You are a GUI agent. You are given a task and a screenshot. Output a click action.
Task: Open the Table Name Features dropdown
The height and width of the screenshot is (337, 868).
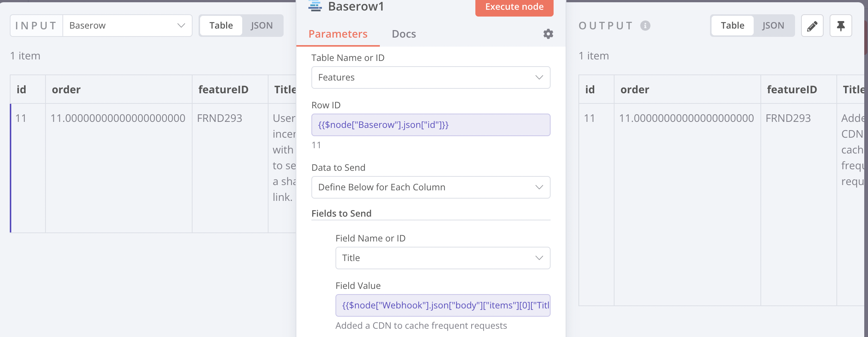(x=431, y=77)
